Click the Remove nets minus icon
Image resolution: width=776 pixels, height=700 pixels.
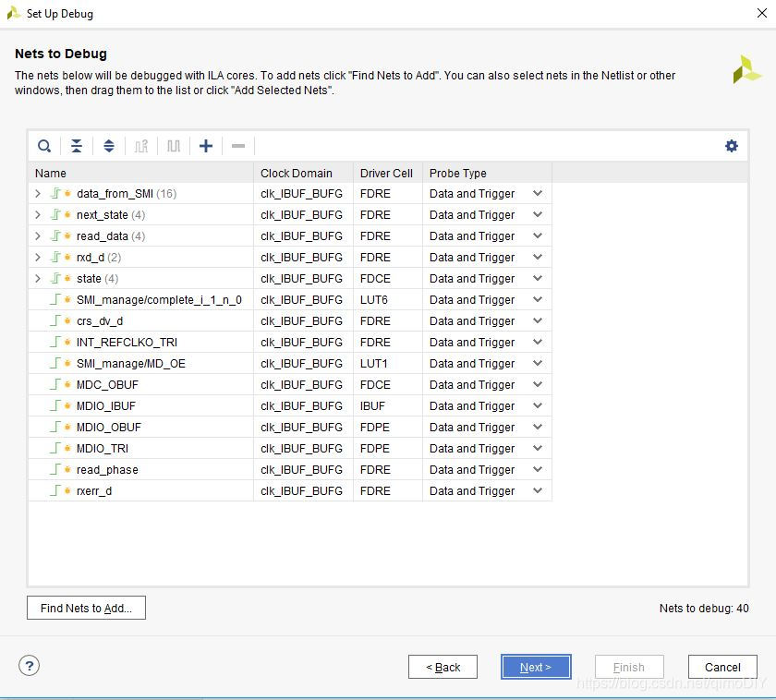point(238,146)
